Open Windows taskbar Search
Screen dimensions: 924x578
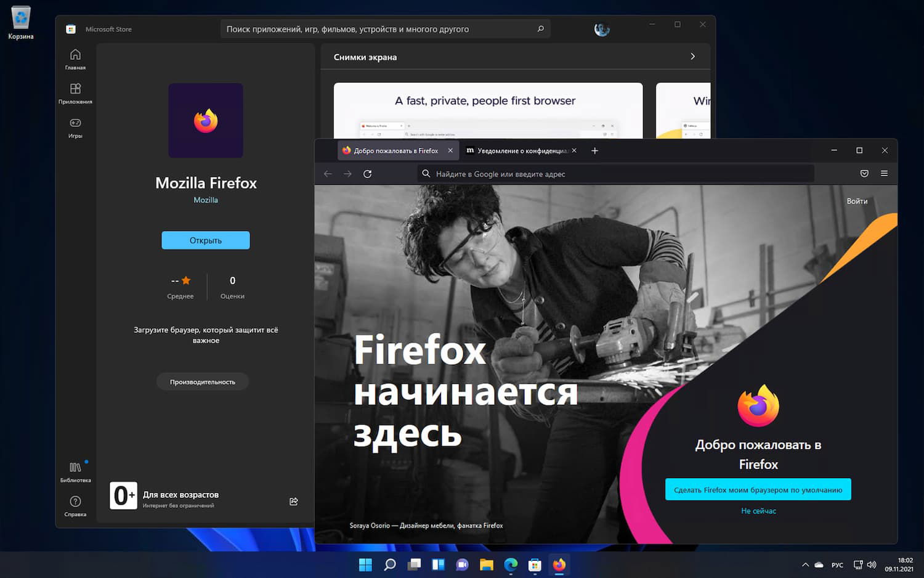(x=389, y=564)
